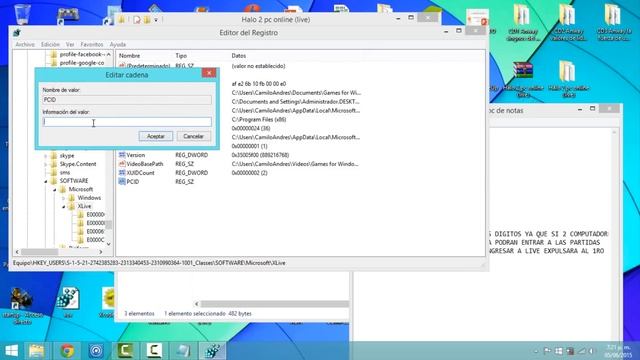
Task: Select the PCID string value icon
Action: pos(122,182)
